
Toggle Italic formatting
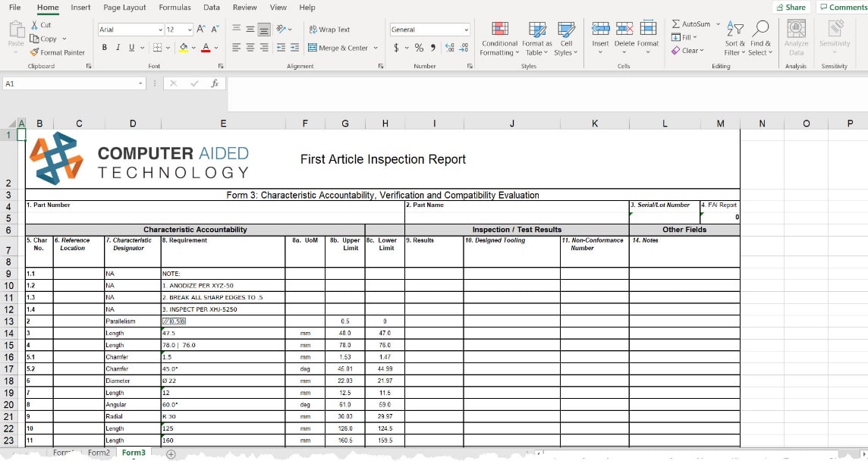(118, 48)
